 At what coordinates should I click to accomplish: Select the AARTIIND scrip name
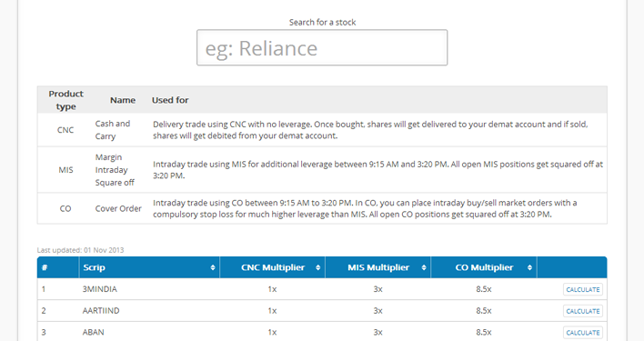(101, 311)
